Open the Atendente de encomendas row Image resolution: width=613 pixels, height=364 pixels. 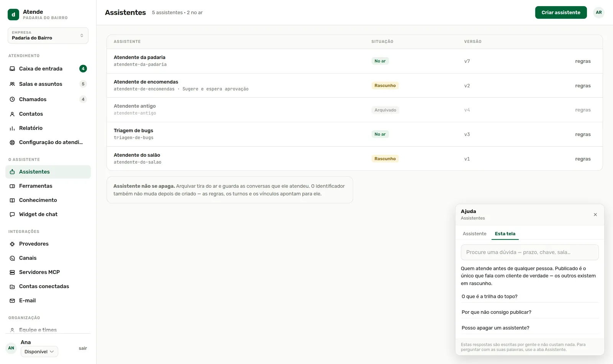pyautogui.click(x=355, y=85)
